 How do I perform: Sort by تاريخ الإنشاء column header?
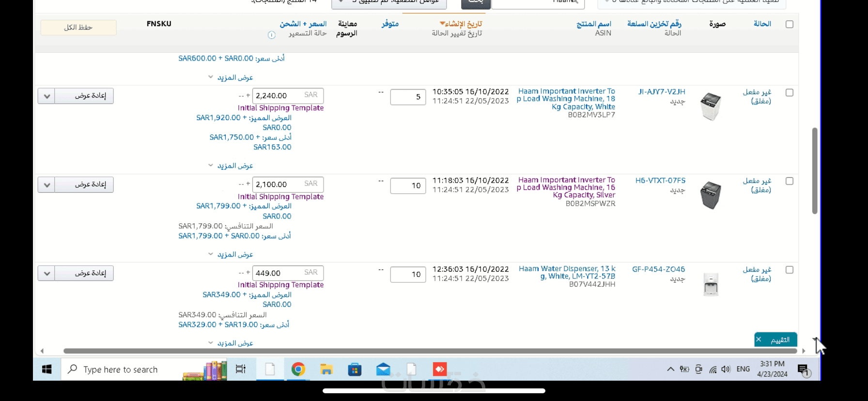(461, 24)
